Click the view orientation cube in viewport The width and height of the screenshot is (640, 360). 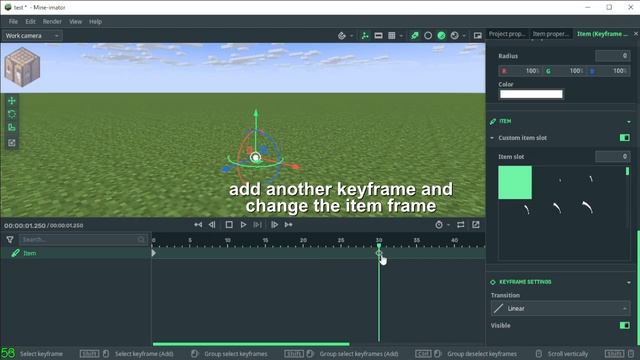tap(22, 67)
